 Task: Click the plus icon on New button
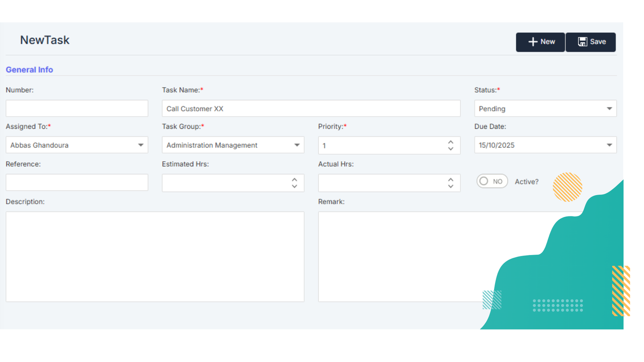point(532,42)
